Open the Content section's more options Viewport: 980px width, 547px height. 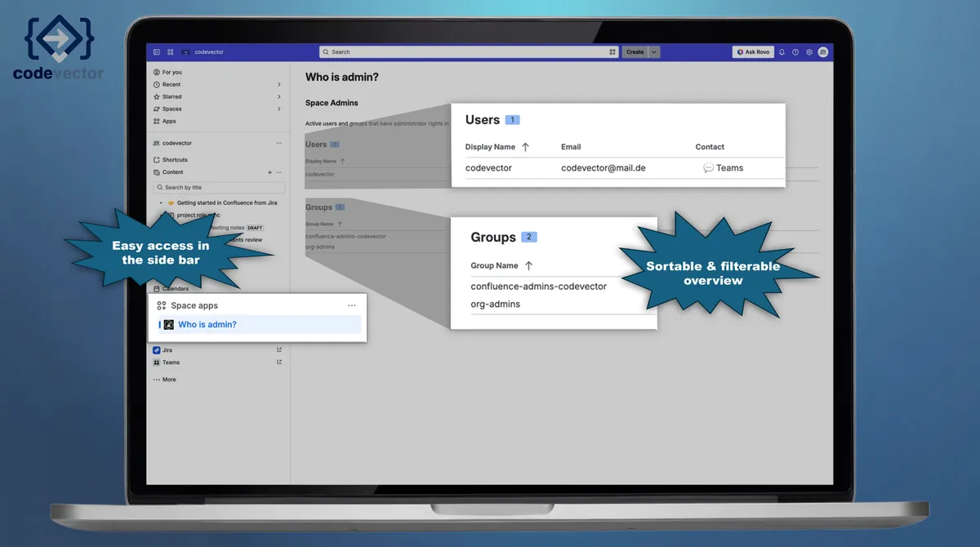click(x=279, y=172)
